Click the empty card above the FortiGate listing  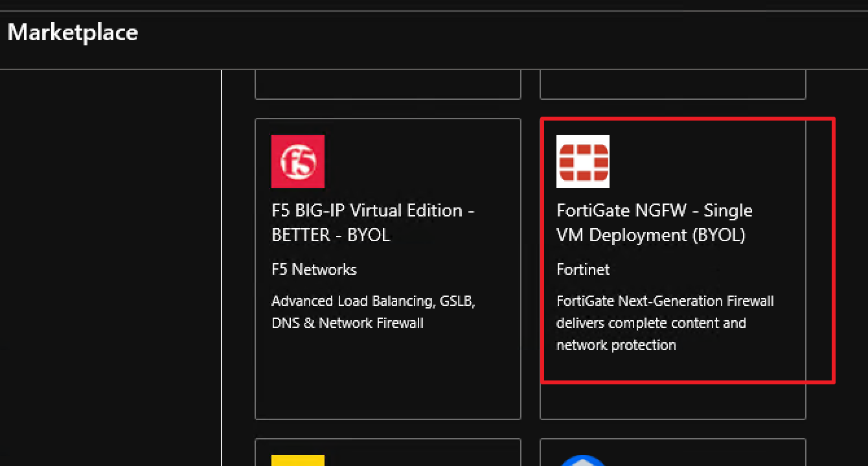pyautogui.click(x=672, y=84)
